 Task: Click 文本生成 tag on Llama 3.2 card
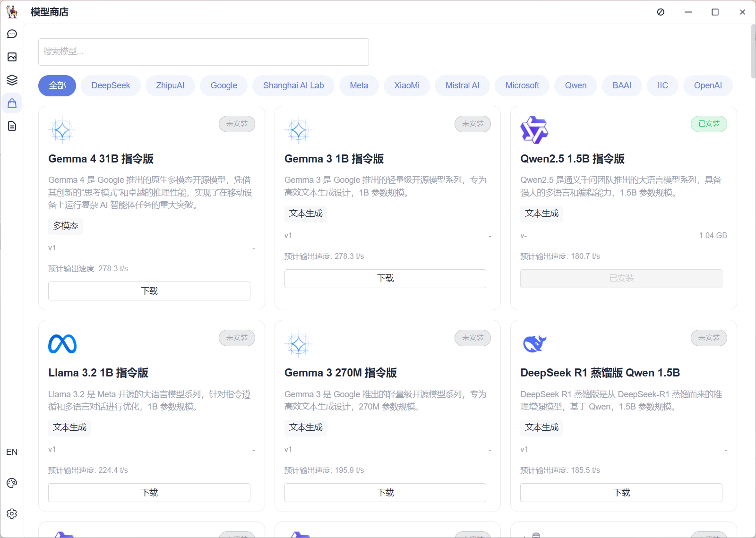[x=69, y=427]
